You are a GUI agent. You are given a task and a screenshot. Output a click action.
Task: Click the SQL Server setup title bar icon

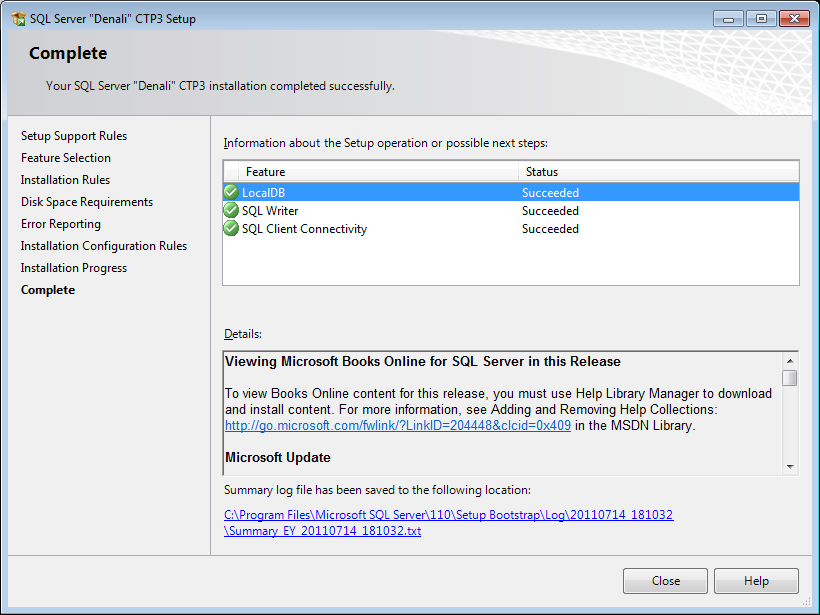tap(18, 18)
